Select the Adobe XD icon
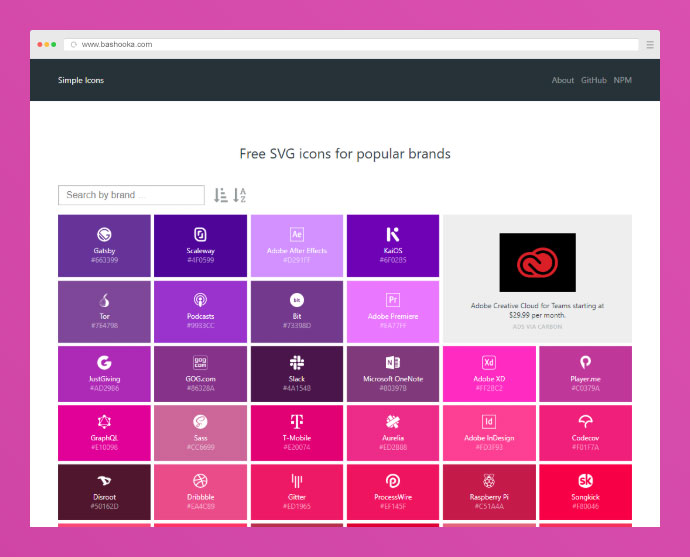 (x=489, y=363)
